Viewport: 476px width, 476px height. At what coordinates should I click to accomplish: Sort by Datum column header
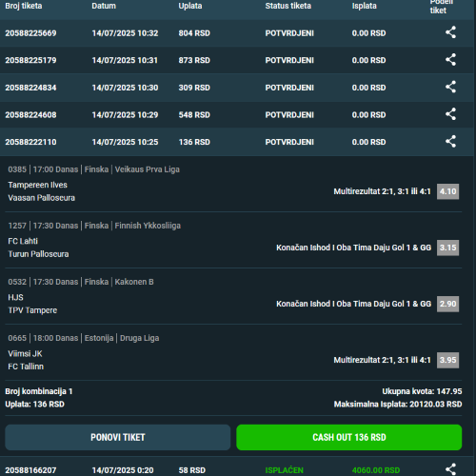104,6
